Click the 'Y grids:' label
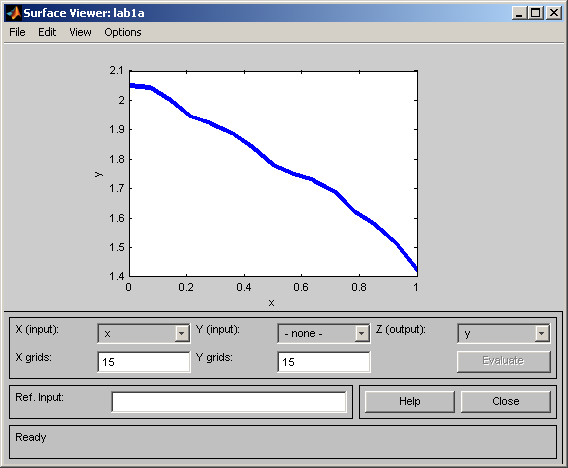Viewport: 568px width, 468px height. 214,358
